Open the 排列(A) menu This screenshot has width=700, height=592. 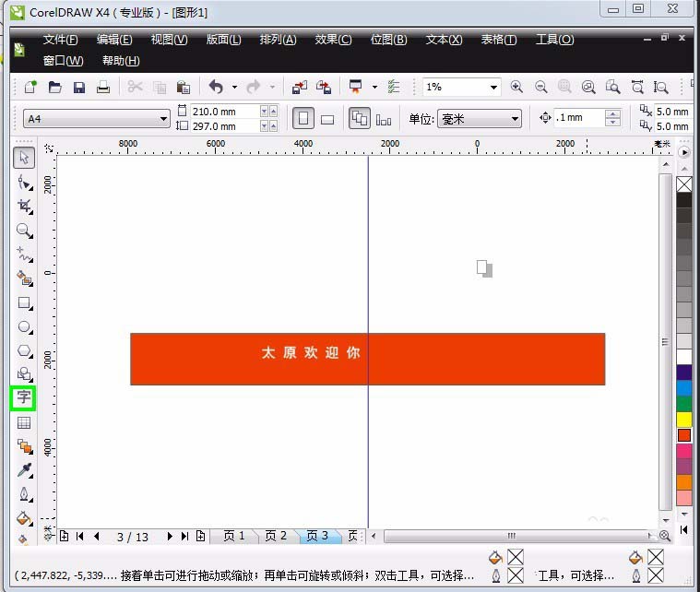(x=278, y=40)
